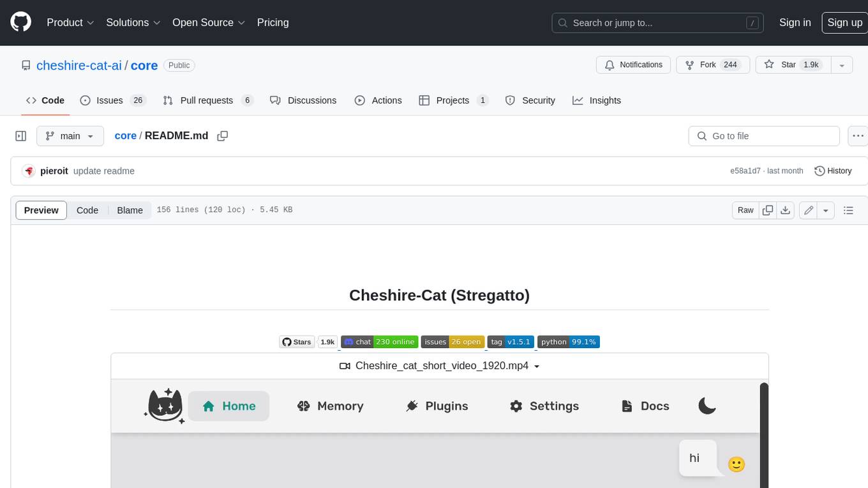Open pieroit's avatar profile

click(x=29, y=171)
